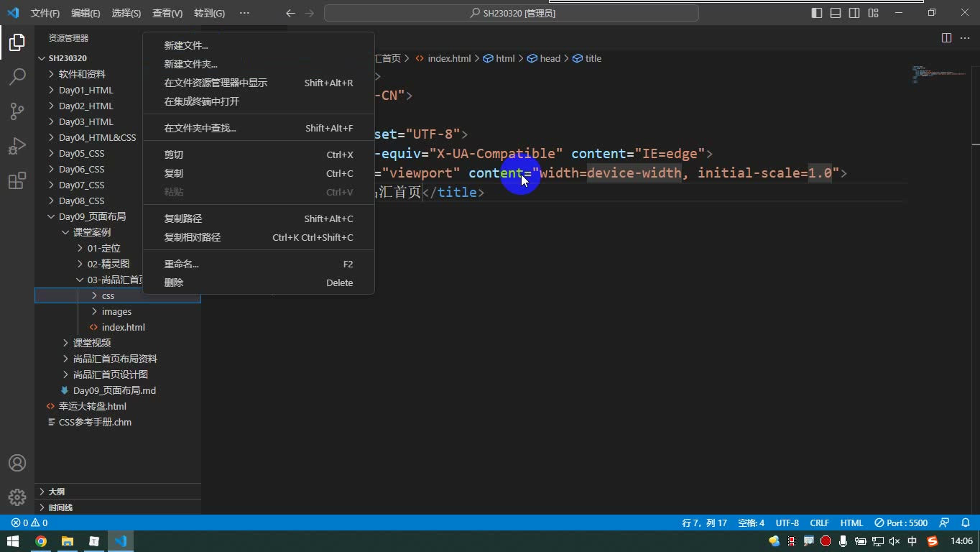Select 删除 in the context menu
Image resolution: width=980 pixels, height=552 pixels.
pos(259,282)
